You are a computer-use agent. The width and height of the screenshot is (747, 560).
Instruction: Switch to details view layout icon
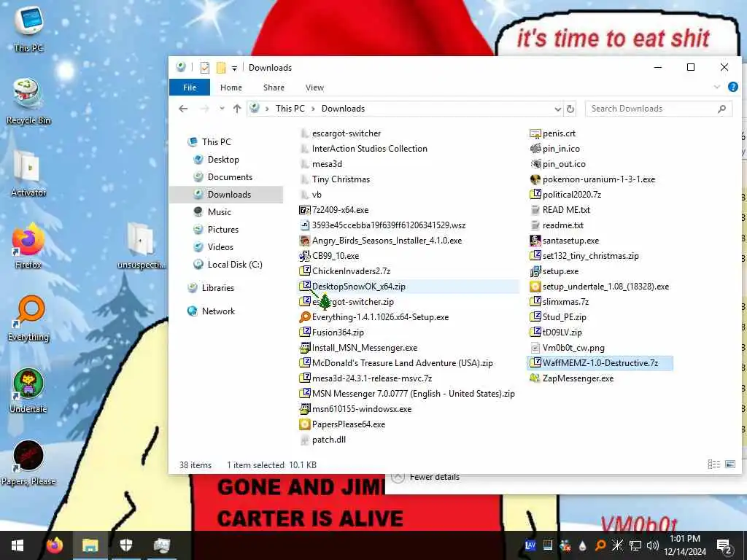(713, 464)
